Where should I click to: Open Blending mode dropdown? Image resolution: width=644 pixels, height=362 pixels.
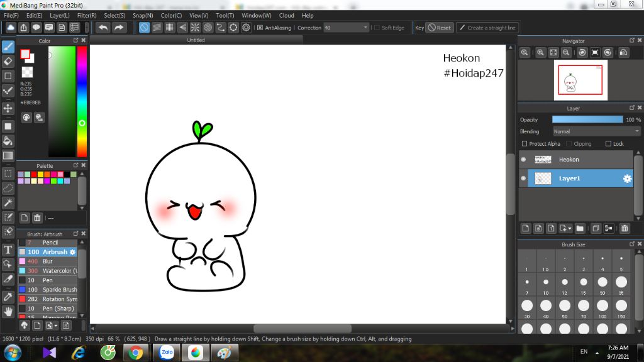(x=596, y=131)
